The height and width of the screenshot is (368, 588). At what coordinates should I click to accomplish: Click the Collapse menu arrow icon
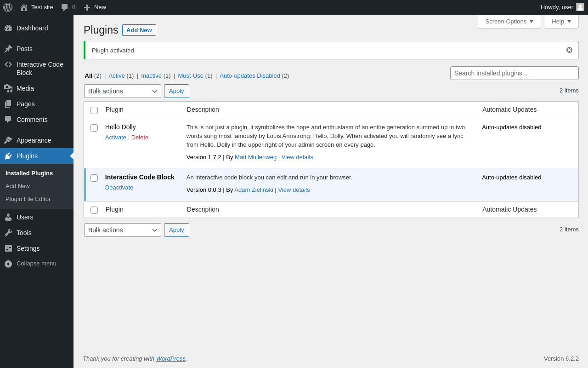8,264
